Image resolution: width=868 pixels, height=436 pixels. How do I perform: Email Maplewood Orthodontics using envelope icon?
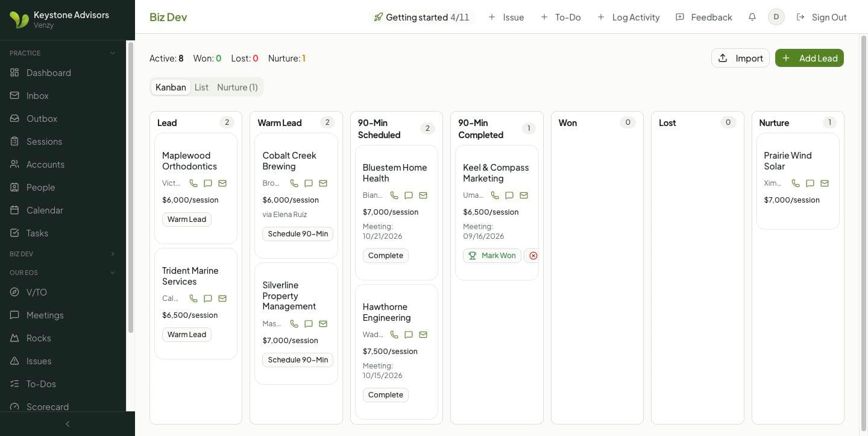[x=222, y=183]
